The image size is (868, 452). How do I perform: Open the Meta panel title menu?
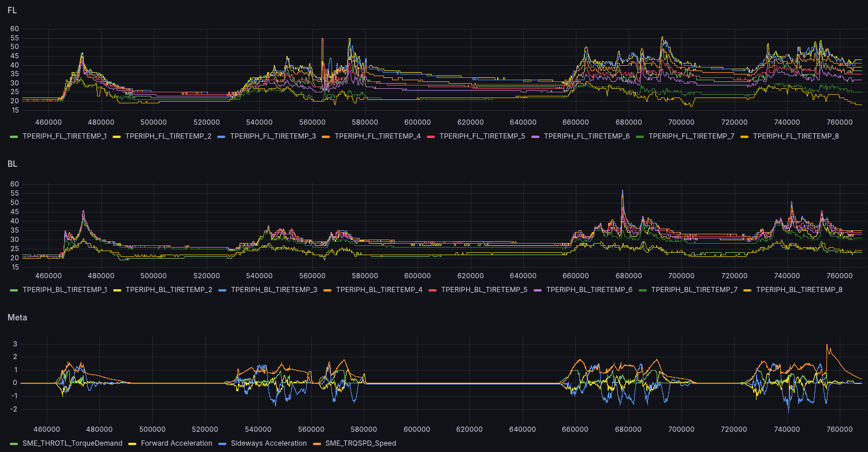[17, 317]
